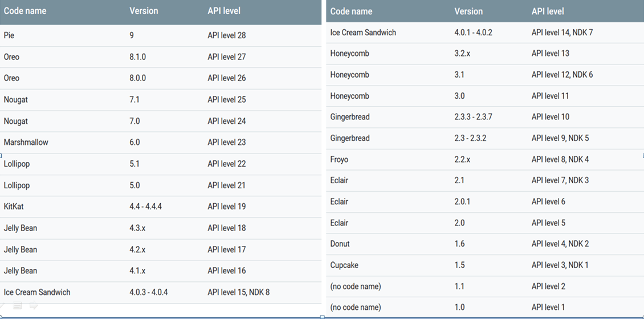Click the API level 15, NDK 8 cell
644x319 pixels.
(x=239, y=292)
